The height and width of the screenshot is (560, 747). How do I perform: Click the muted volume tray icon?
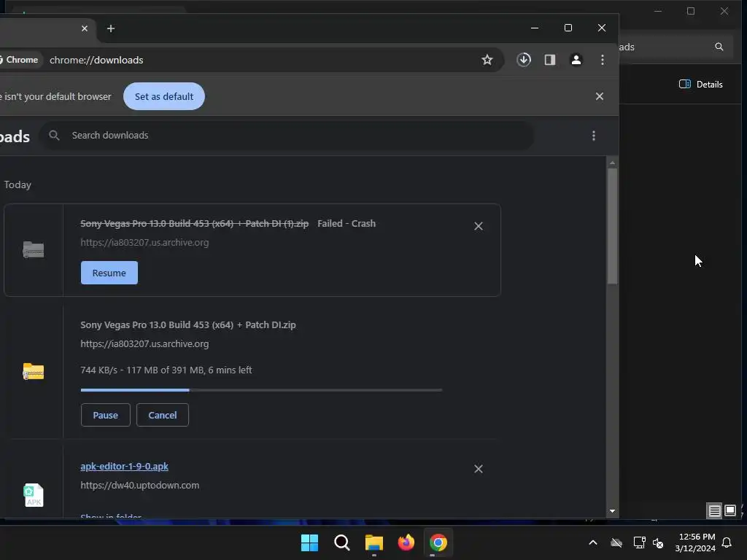point(659,542)
